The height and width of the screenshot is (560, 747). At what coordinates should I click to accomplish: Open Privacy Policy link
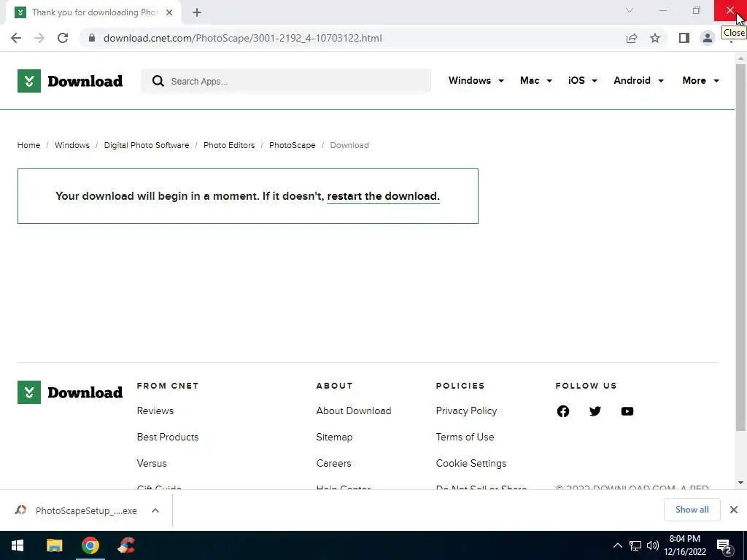466,411
